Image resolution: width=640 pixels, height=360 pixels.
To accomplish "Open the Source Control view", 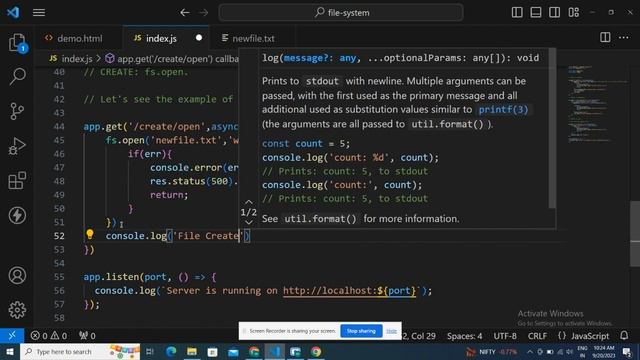I will tap(17, 111).
